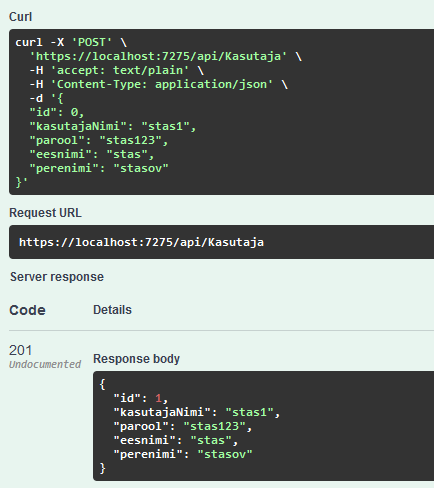
Task: Click the Request URL label
Action: pos(45,213)
